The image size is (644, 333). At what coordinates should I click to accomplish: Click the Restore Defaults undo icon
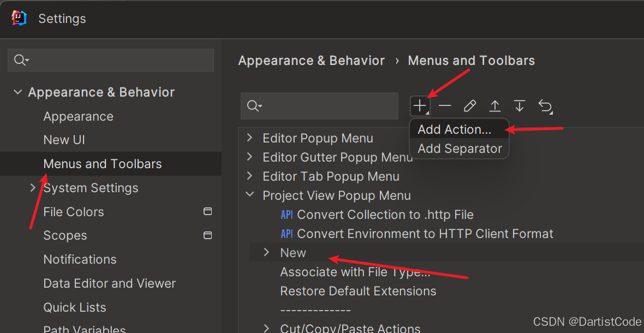(545, 105)
